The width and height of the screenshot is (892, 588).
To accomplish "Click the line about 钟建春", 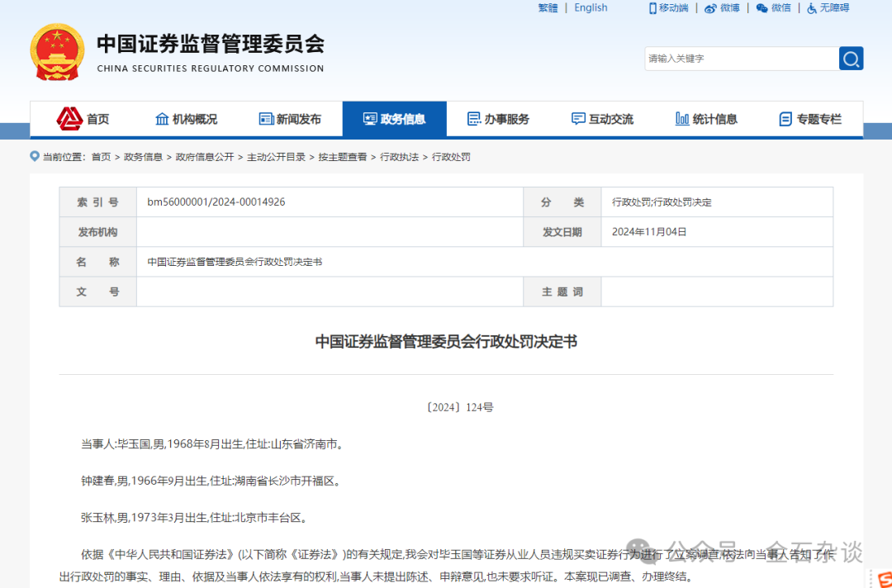I will point(211,481).
